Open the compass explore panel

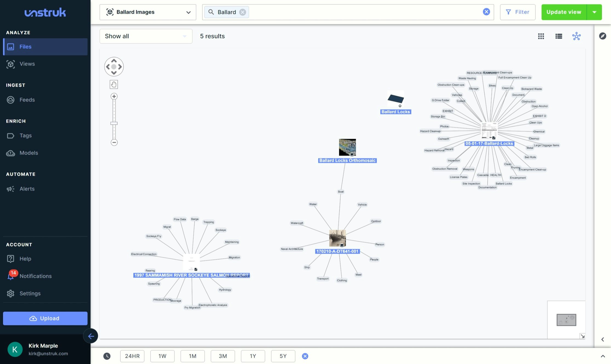pos(603,36)
